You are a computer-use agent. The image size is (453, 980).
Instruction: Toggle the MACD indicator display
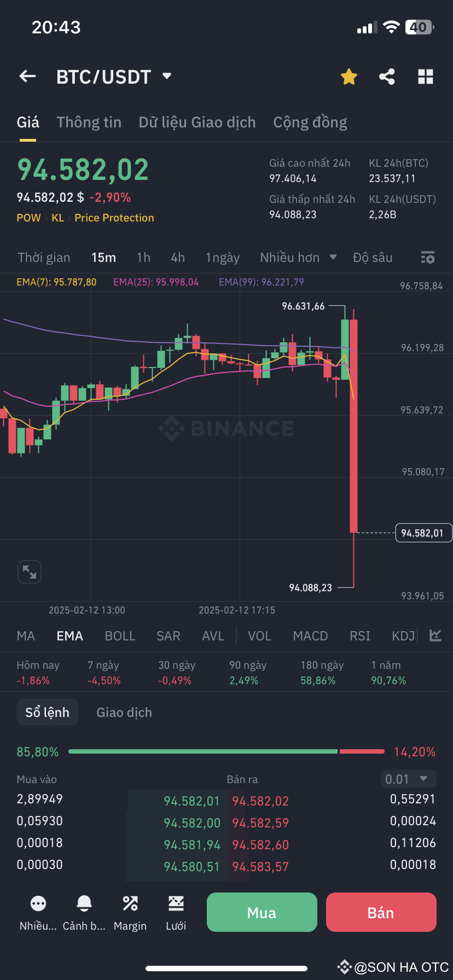pos(310,635)
